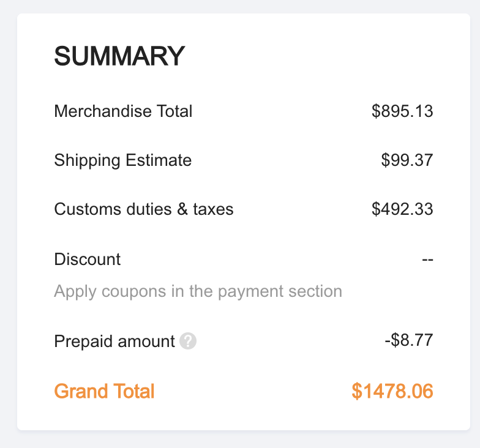Click the double-dash discount value
The height and width of the screenshot is (448, 480).
click(x=427, y=259)
